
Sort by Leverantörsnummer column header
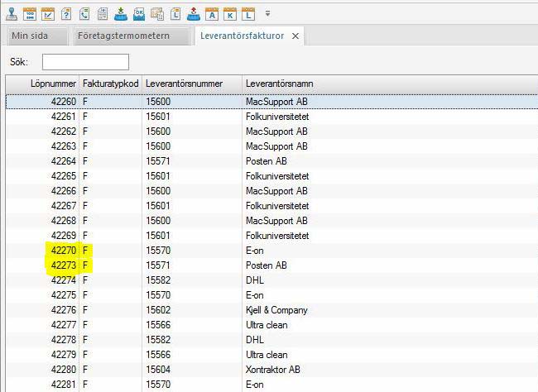[192, 84]
